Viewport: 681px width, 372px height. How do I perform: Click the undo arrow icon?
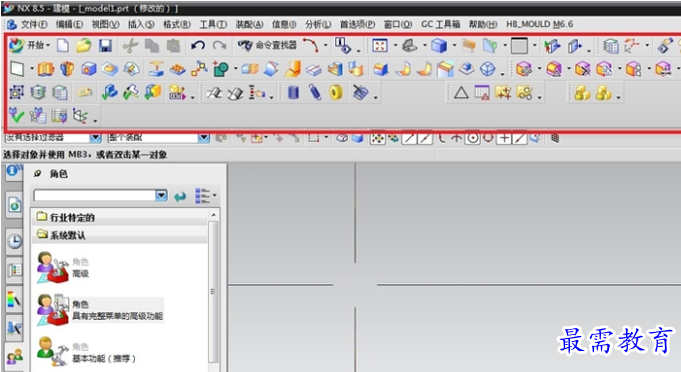click(198, 45)
